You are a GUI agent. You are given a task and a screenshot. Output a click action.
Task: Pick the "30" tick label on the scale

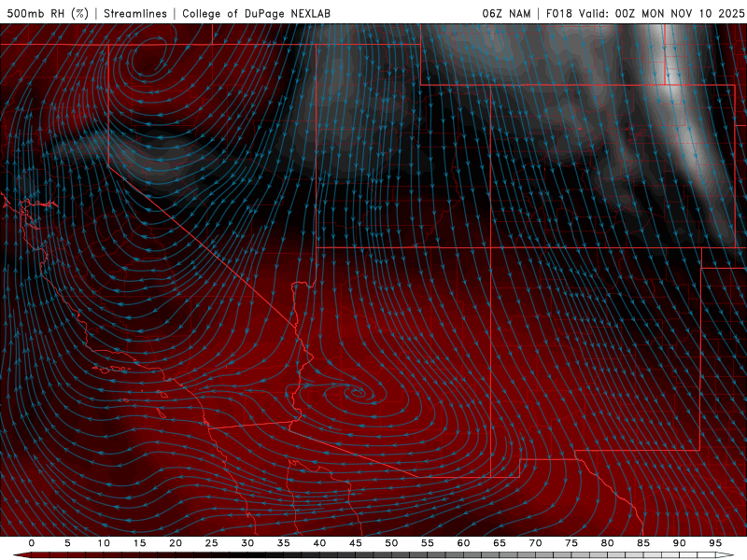pos(247,543)
